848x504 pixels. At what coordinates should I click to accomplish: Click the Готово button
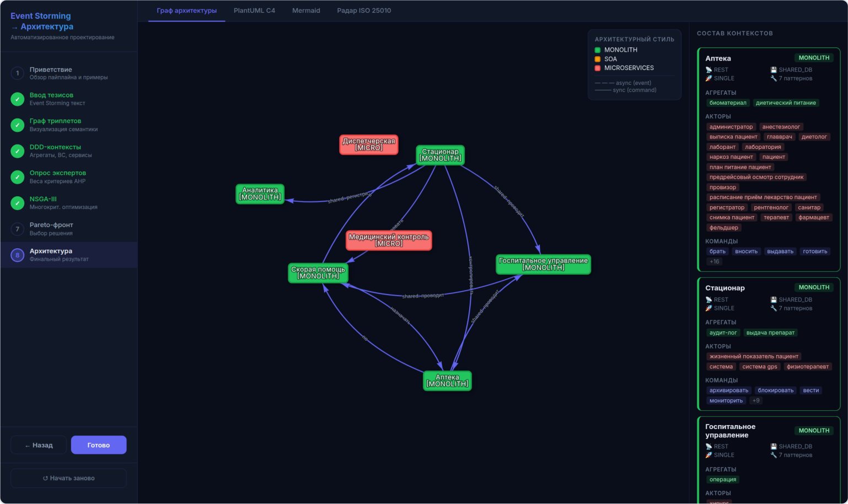point(99,445)
